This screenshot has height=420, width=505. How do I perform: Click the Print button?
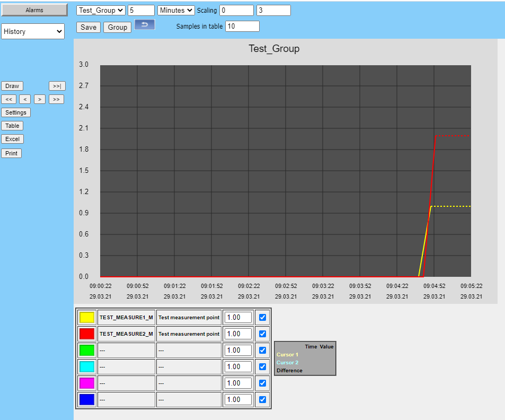click(11, 153)
